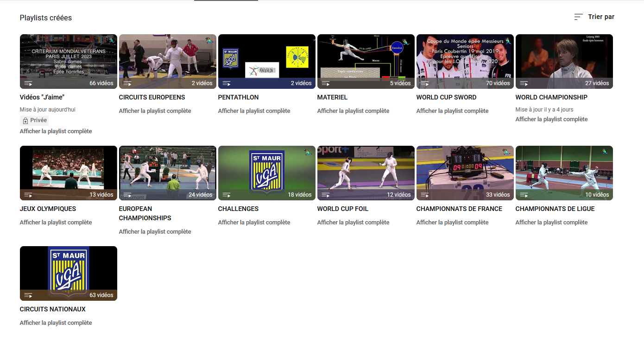Click the CHALLENGES title
Viewport: 644px width, 341px height.
point(239,209)
